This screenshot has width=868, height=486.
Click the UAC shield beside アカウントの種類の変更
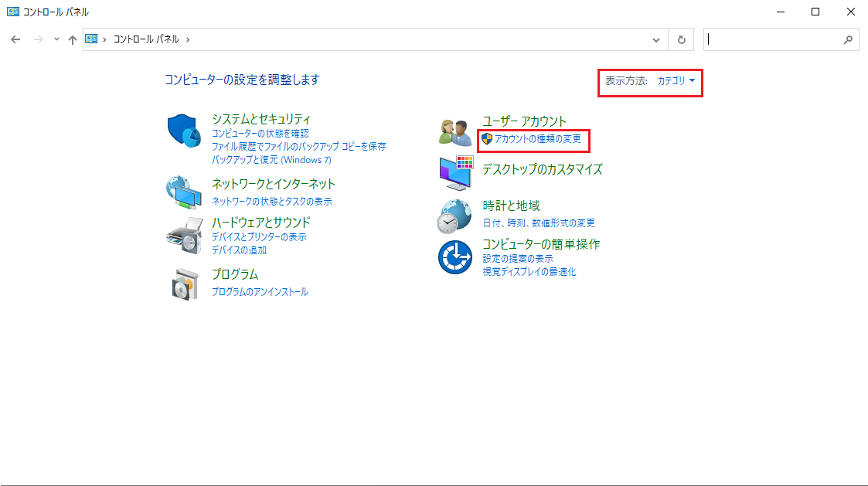[x=487, y=141]
